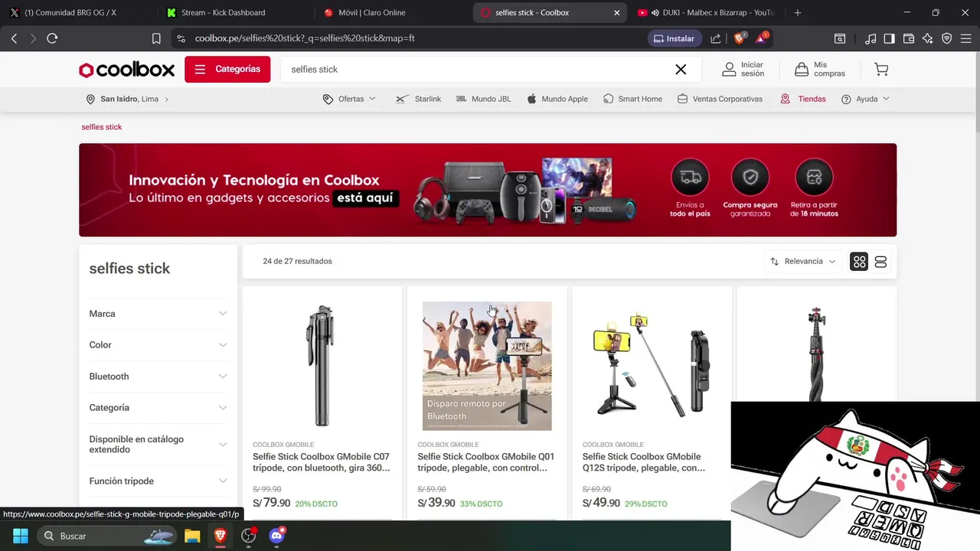
Task: Click the Iniciar sesión user icon
Action: coord(729,70)
